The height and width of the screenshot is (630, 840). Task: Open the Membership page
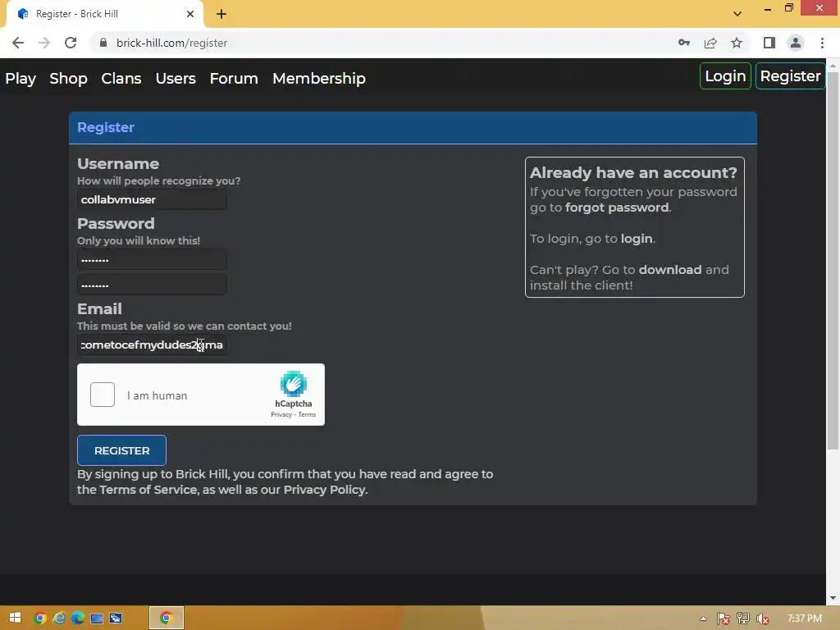click(319, 78)
